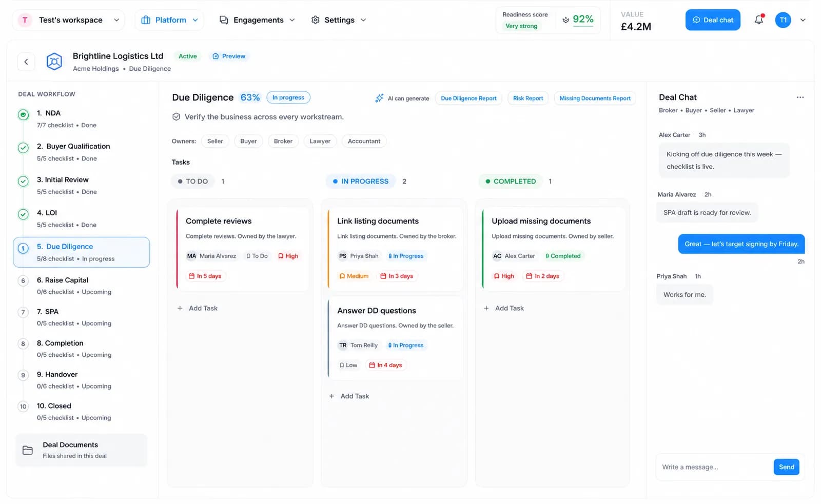
Task: Click step number 10 circle
Action: [23, 407]
